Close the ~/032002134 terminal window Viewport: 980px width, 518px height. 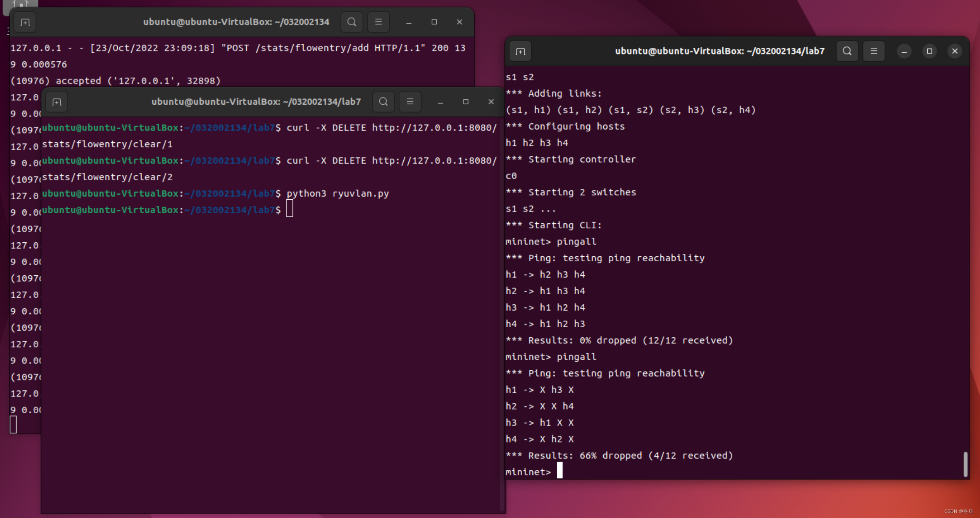(x=459, y=22)
